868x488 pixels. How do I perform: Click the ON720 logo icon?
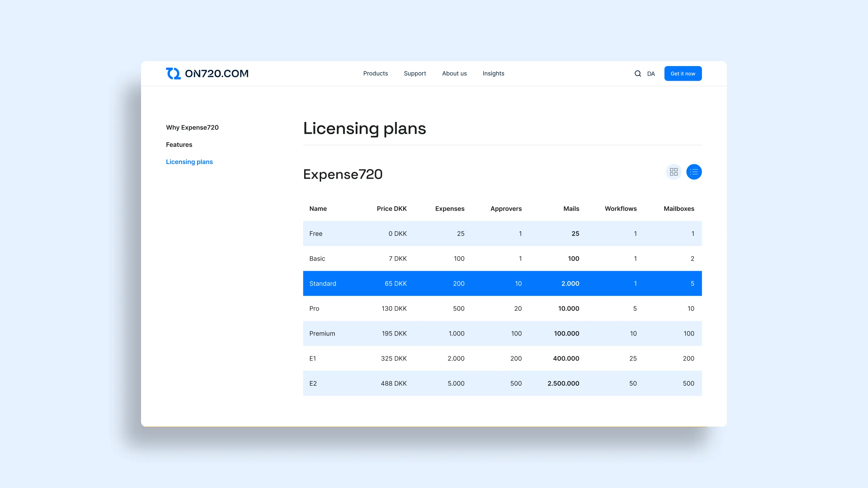coord(173,74)
